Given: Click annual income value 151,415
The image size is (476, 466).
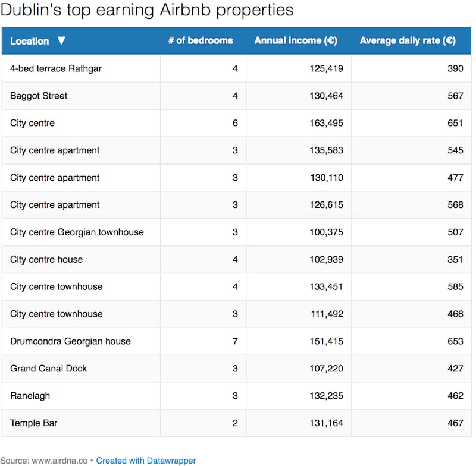Looking at the screenshot, I should 326,341.
